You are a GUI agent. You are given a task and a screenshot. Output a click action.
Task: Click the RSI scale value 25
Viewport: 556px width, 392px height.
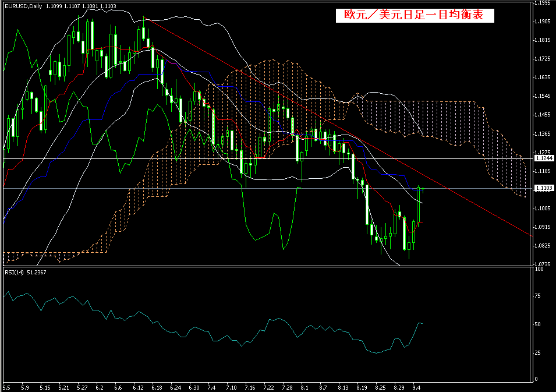tap(537, 352)
